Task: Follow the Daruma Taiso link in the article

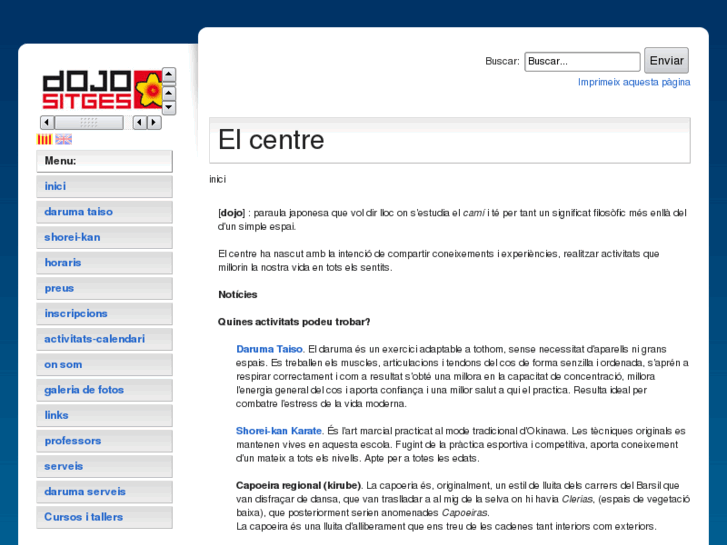Action: coord(269,349)
